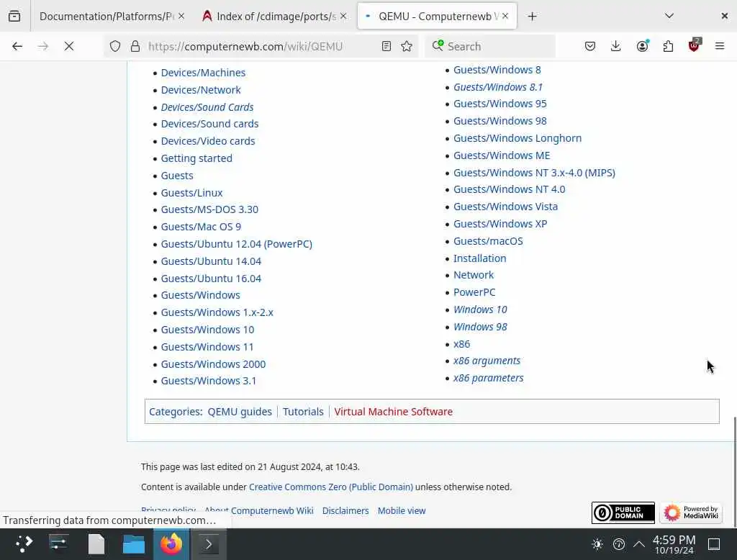Open the Virtual Machine Software category
This screenshot has height=560, width=737.
click(394, 412)
